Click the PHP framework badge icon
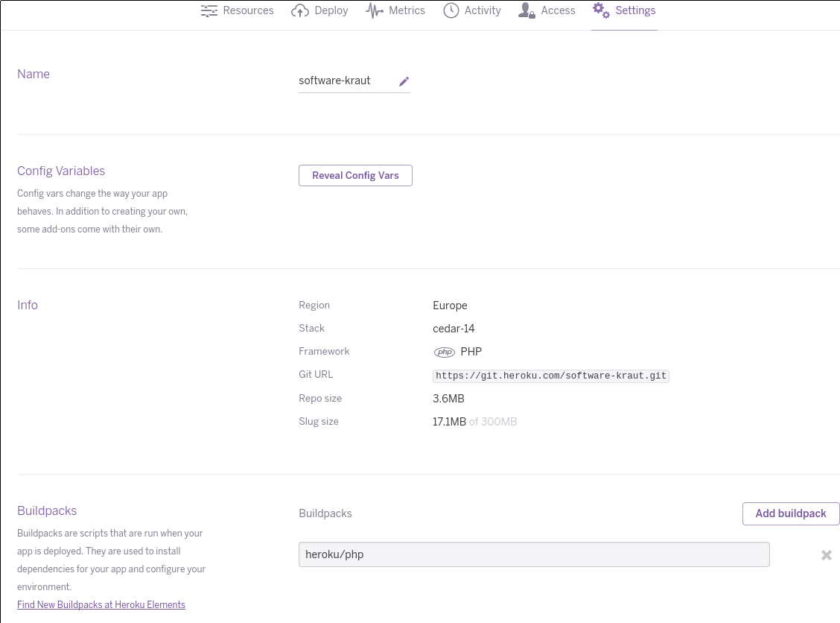 tap(445, 352)
